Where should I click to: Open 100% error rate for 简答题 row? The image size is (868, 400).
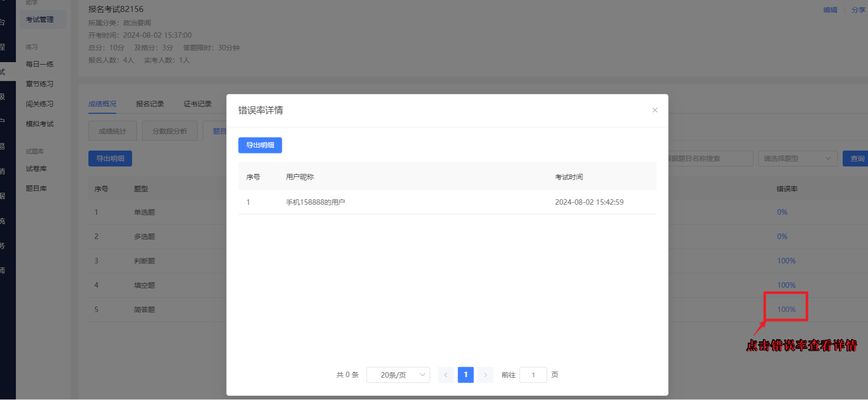pyautogui.click(x=786, y=310)
